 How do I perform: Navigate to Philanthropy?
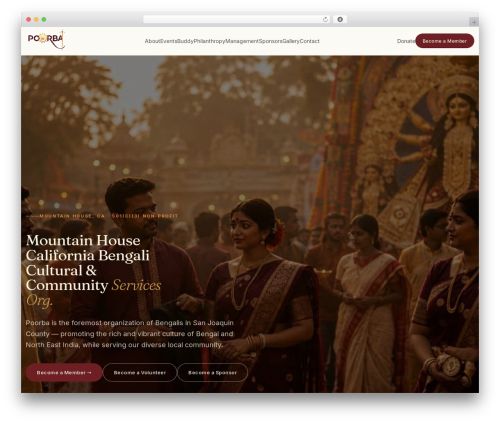[x=209, y=41]
